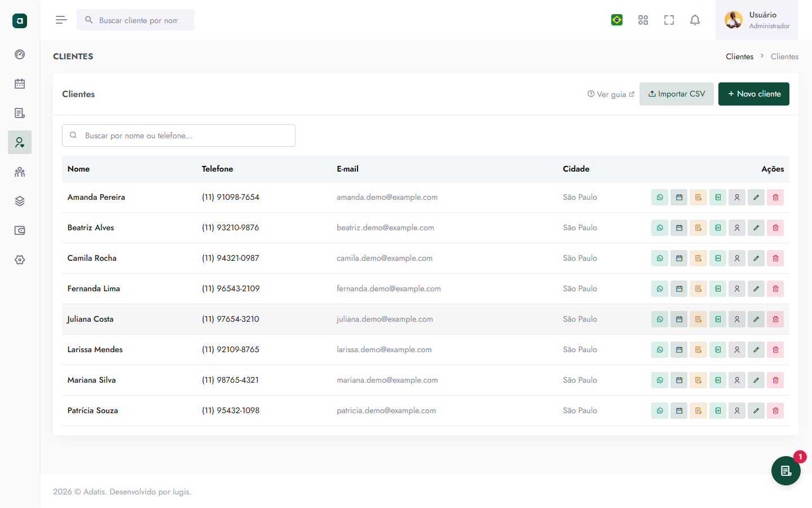Image resolution: width=812 pixels, height=508 pixels.
Task: Delete Mariana Silva with trash icon
Action: click(x=775, y=380)
